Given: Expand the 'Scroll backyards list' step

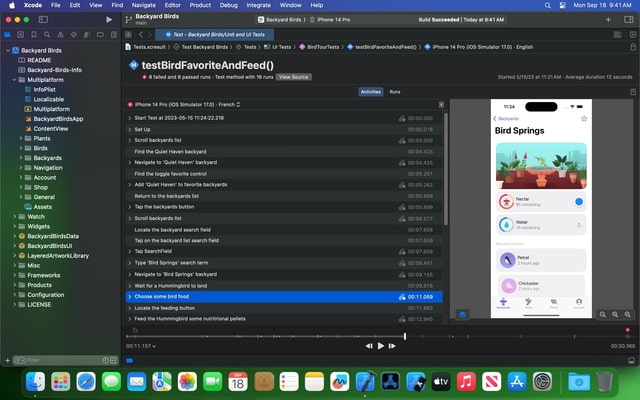Looking at the screenshot, I should [x=130, y=140].
